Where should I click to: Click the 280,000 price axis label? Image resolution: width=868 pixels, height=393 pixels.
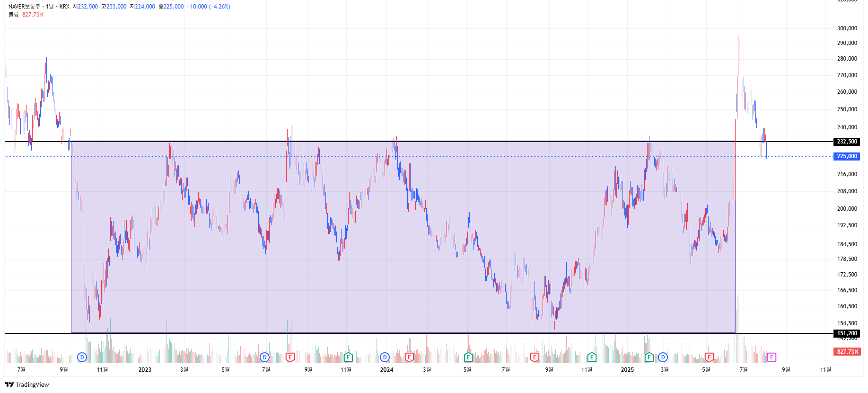[847, 59]
